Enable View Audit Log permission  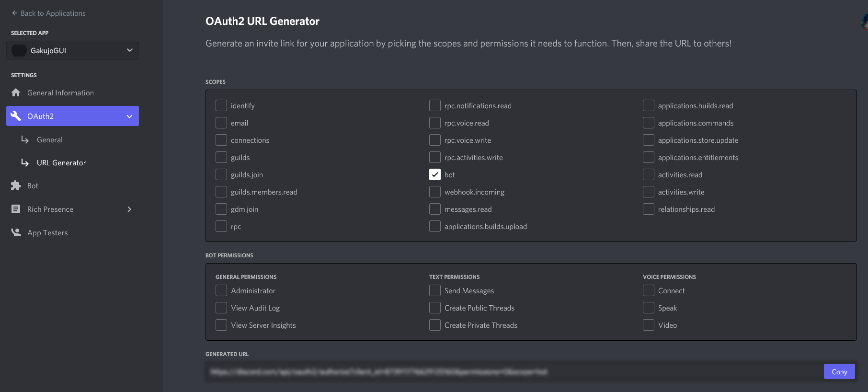tap(221, 308)
